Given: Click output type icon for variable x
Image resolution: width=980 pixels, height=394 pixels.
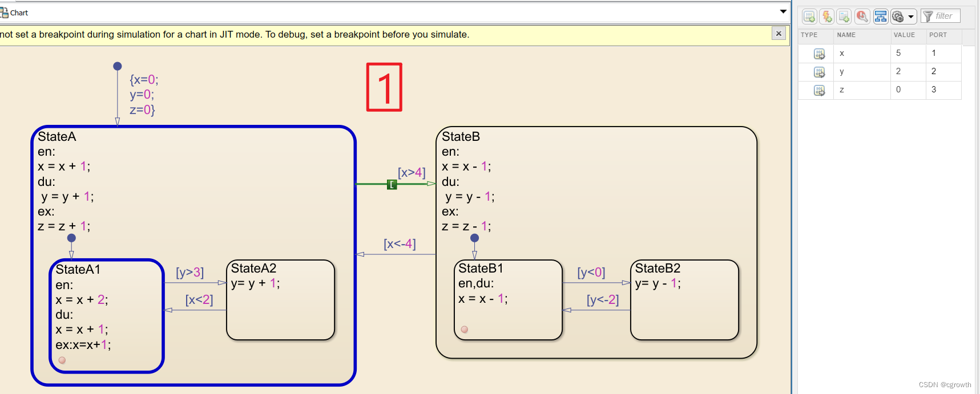Looking at the screenshot, I should 819,54.
